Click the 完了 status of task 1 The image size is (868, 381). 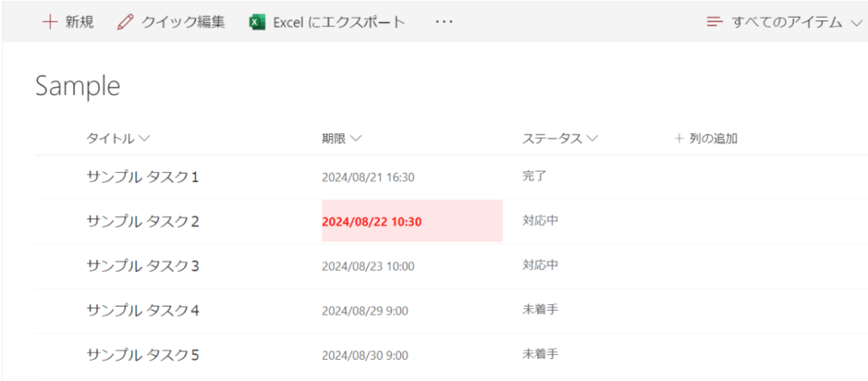point(535,177)
